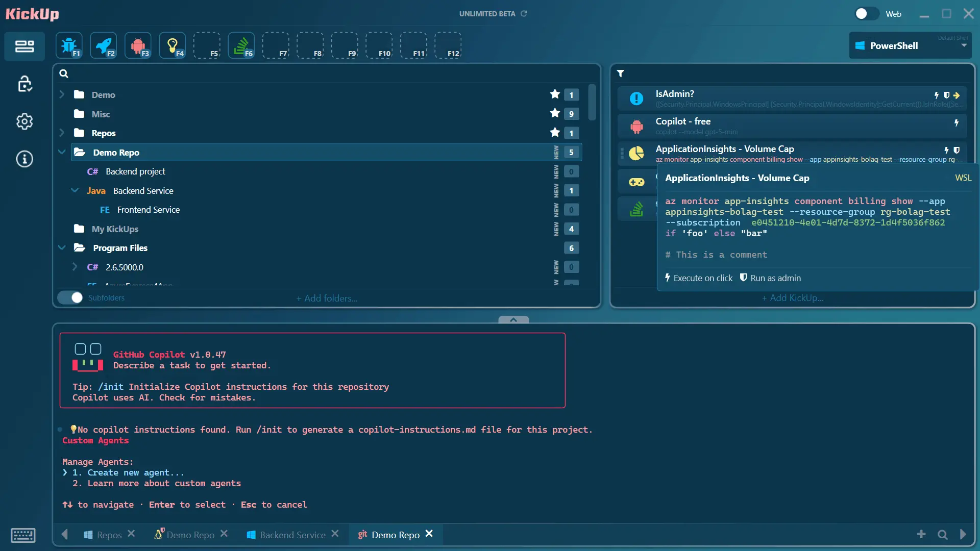Click the game controller KickUp icon

click(636, 182)
